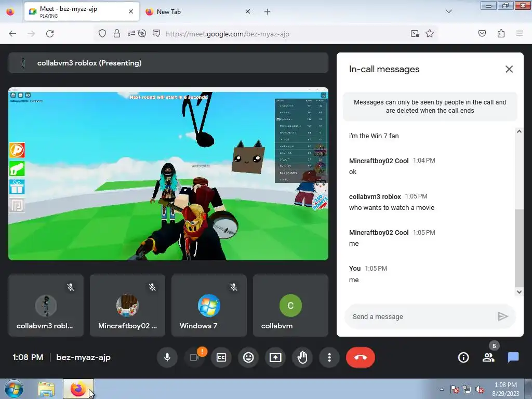
Task: Open the emoji reactions button
Action: (x=248, y=357)
